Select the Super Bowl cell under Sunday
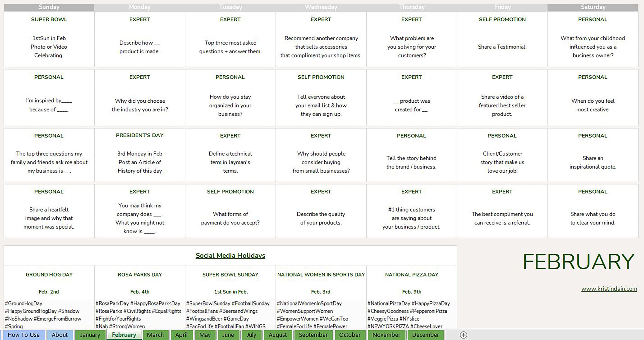The height and width of the screenshot is (340, 644). click(49, 38)
